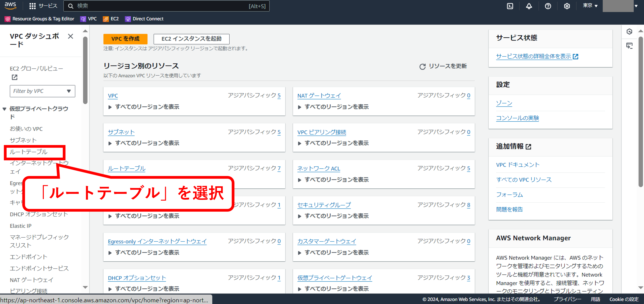Open the VPC ドキュメント link
This screenshot has width=644, height=304.
[518, 165]
